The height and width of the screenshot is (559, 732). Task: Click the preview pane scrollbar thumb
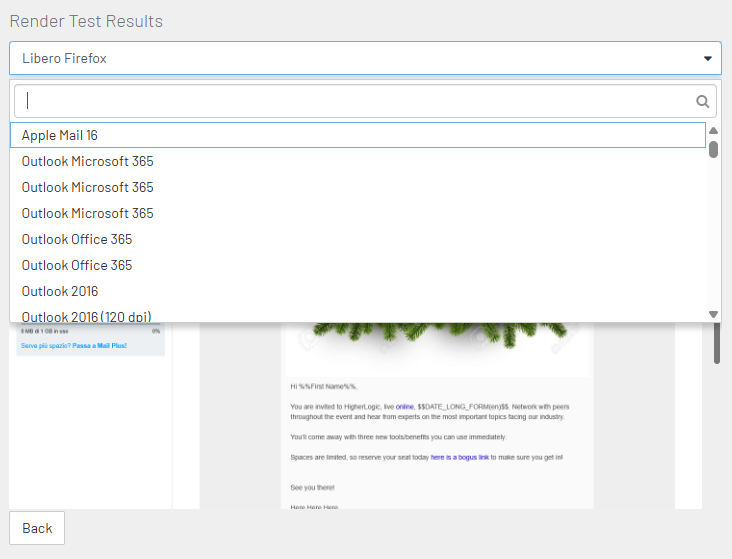[716, 343]
